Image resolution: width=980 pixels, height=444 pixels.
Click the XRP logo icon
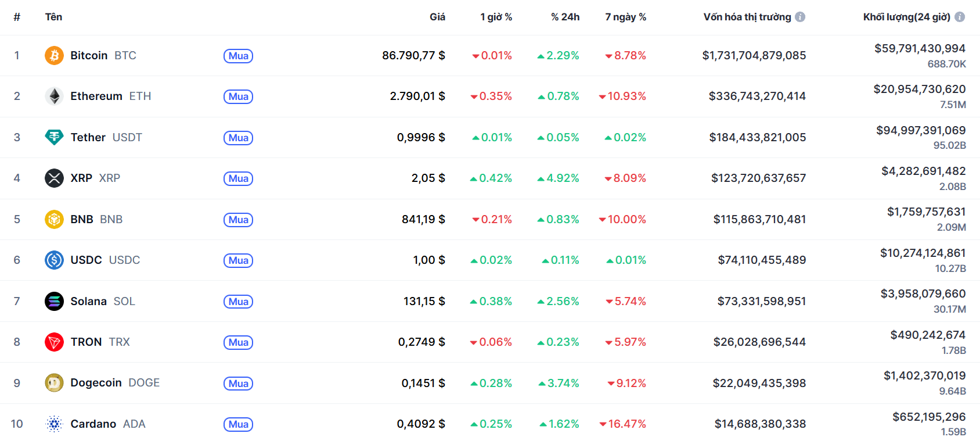(54, 178)
